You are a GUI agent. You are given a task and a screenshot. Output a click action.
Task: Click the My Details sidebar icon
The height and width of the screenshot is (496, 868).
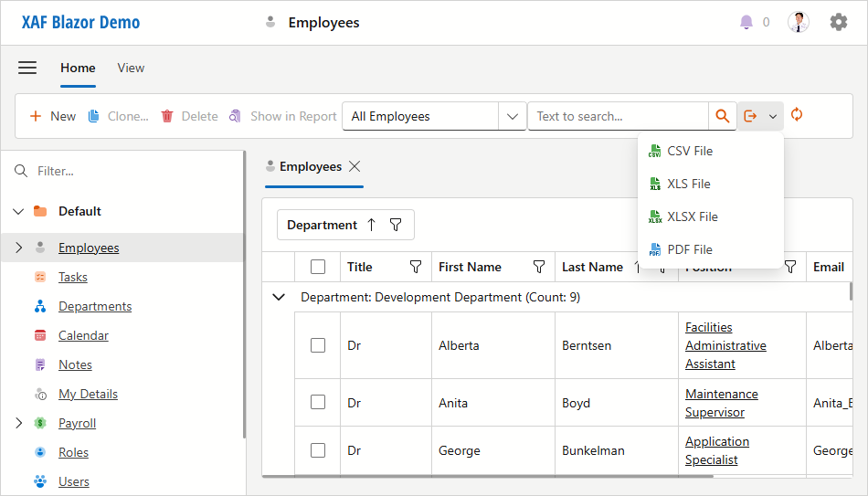[40, 394]
